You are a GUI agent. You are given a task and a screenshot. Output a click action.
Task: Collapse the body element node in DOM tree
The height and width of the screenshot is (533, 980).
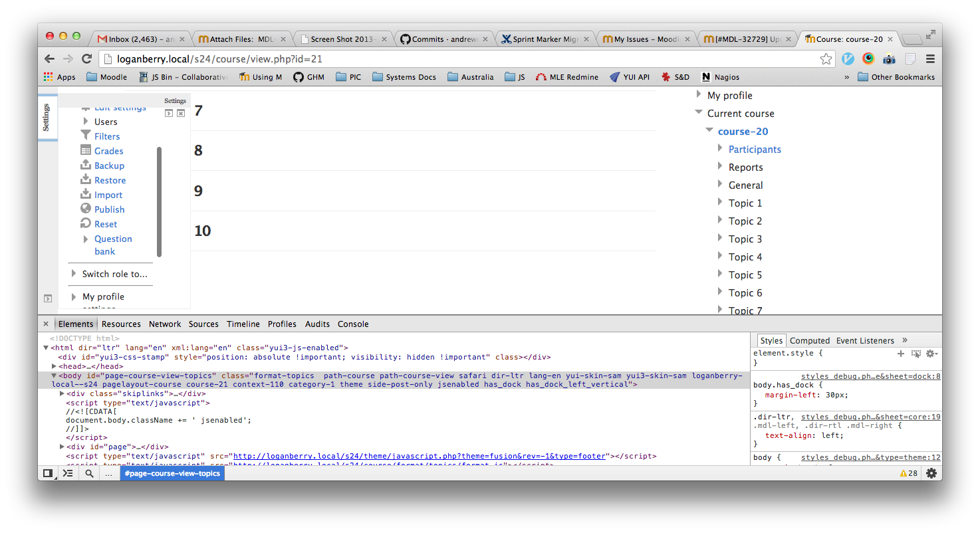(55, 375)
